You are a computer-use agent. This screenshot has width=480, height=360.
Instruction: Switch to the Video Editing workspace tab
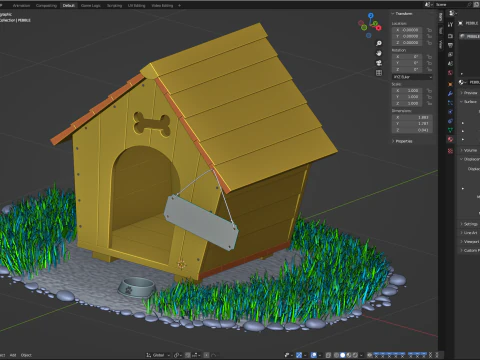tap(162, 5)
